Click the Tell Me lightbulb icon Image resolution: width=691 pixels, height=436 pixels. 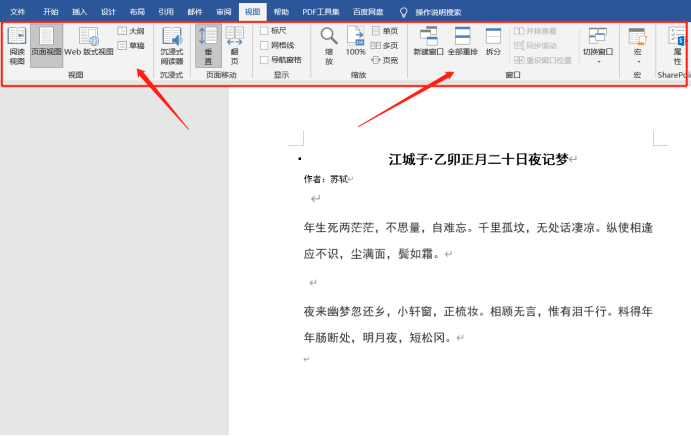pos(403,12)
